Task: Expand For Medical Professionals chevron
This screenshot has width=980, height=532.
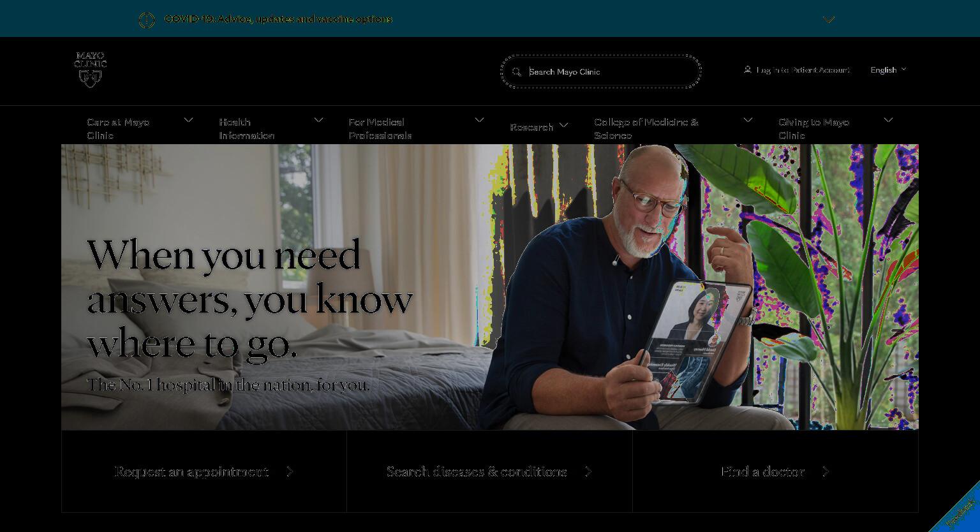Action: (479, 120)
